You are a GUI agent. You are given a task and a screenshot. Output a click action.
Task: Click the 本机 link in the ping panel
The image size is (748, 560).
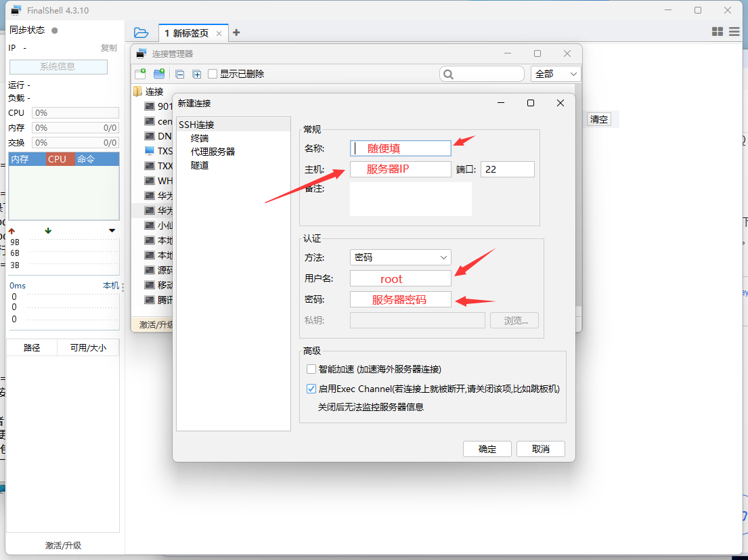click(x=111, y=285)
